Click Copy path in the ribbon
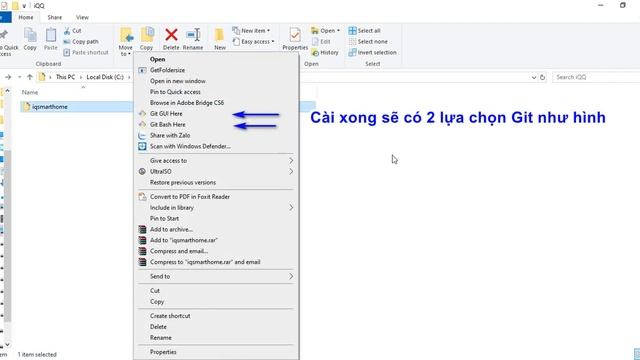 [81, 42]
